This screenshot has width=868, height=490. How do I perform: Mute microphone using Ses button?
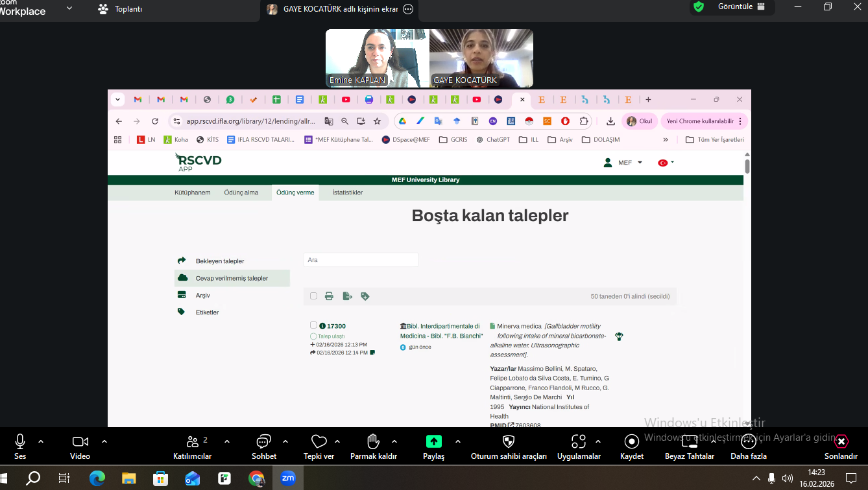click(x=20, y=446)
